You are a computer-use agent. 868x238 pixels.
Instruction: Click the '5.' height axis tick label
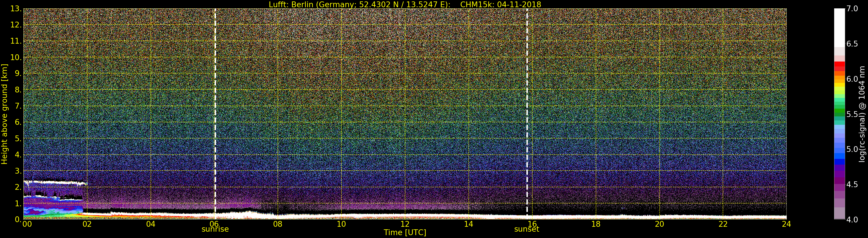[18, 138]
